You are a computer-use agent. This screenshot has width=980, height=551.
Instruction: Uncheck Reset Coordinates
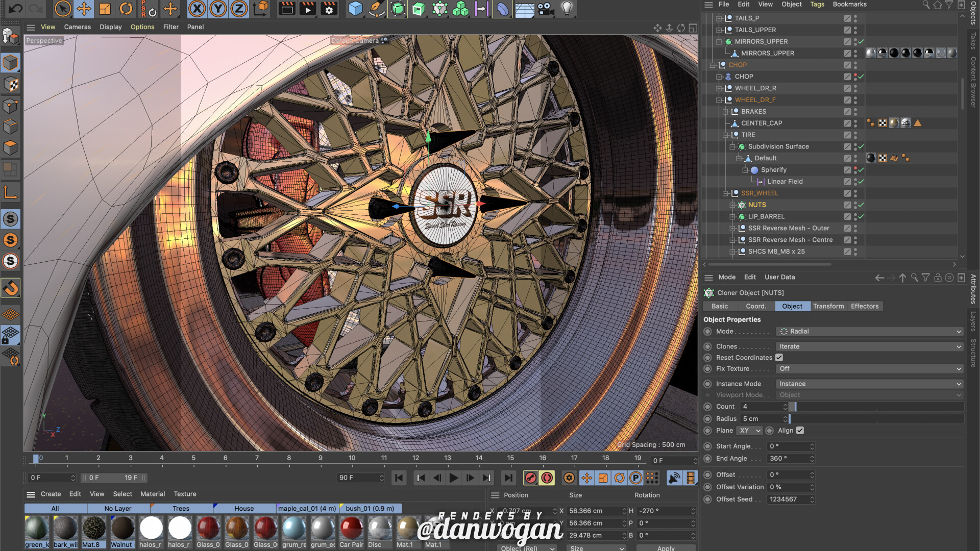click(x=779, y=357)
